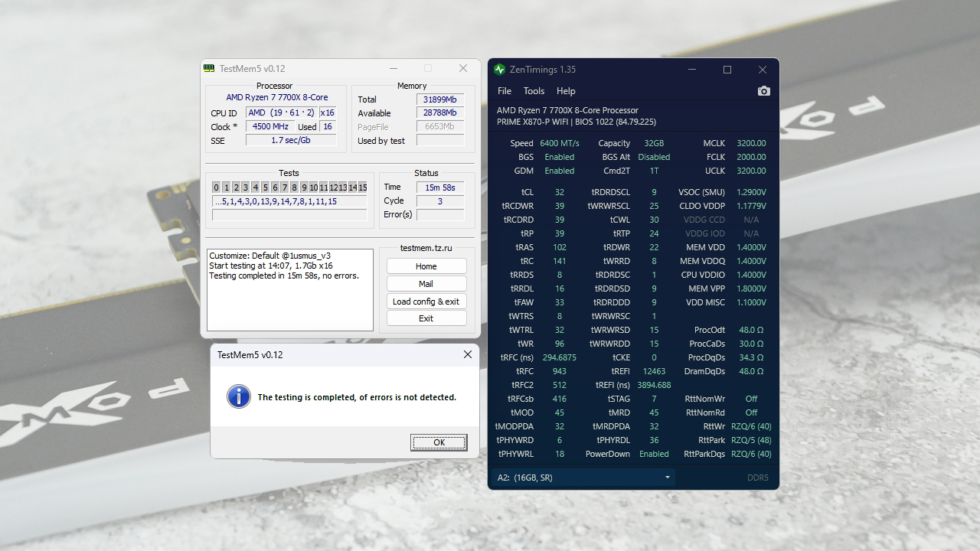Maximize the ZenTimings window

[x=727, y=70]
